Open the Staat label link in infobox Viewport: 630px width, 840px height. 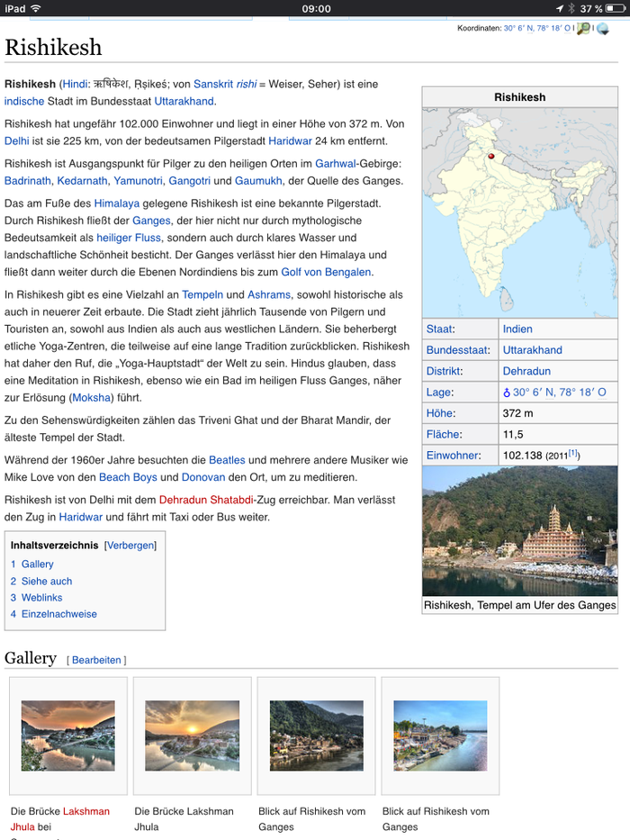coord(440,329)
